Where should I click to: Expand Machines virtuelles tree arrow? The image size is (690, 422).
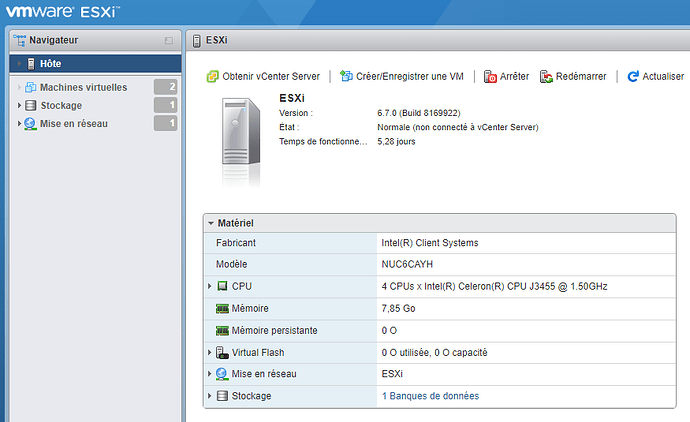coord(19,87)
